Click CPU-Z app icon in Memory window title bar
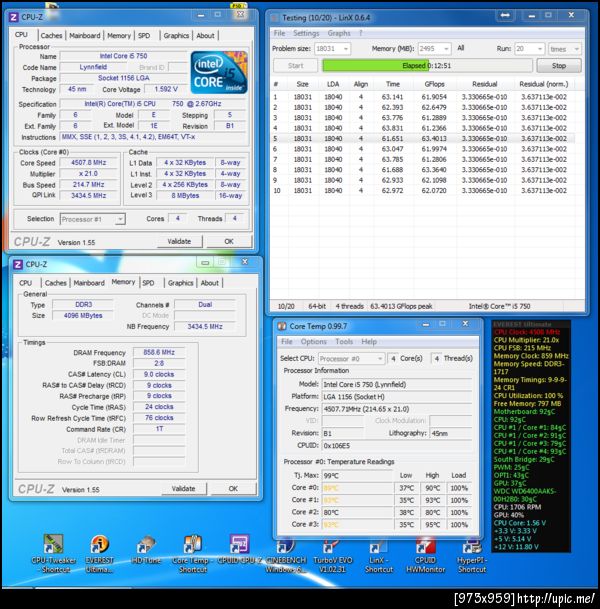 tap(18, 264)
